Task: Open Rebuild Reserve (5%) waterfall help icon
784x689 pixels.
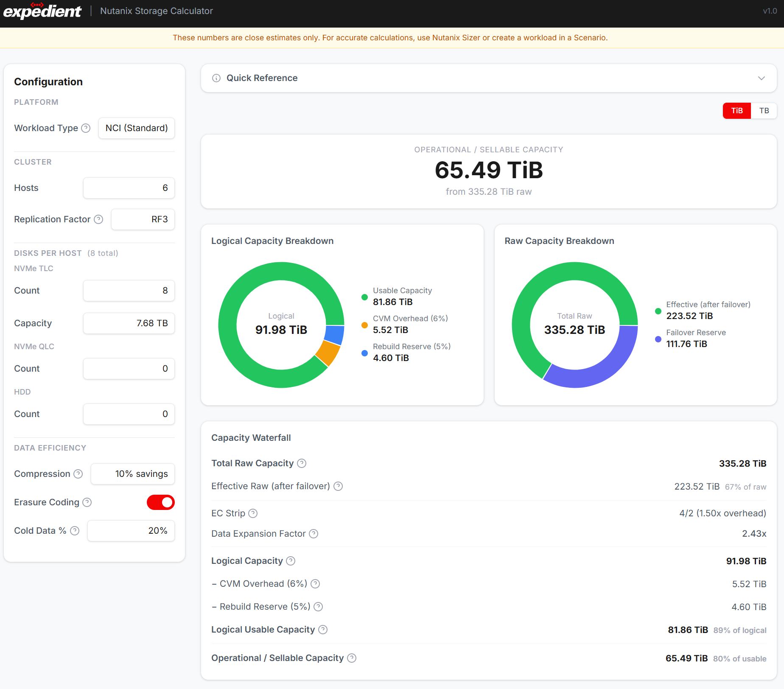Action: point(318,607)
